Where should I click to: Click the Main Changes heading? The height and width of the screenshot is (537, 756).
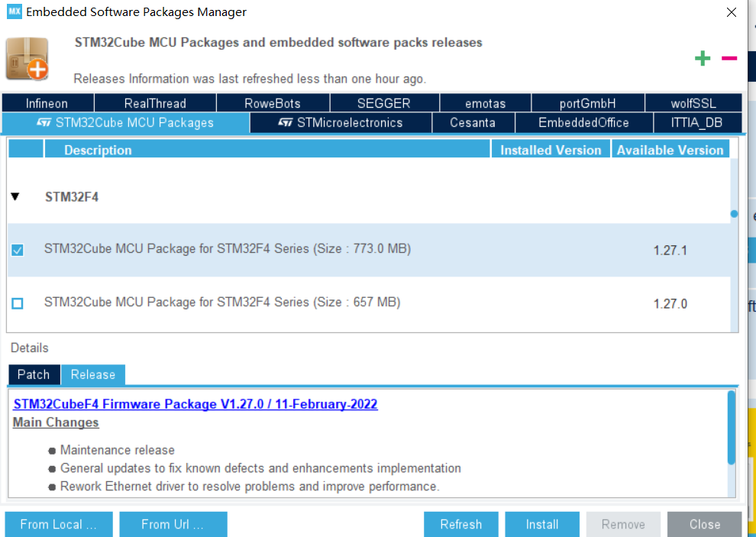click(56, 422)
